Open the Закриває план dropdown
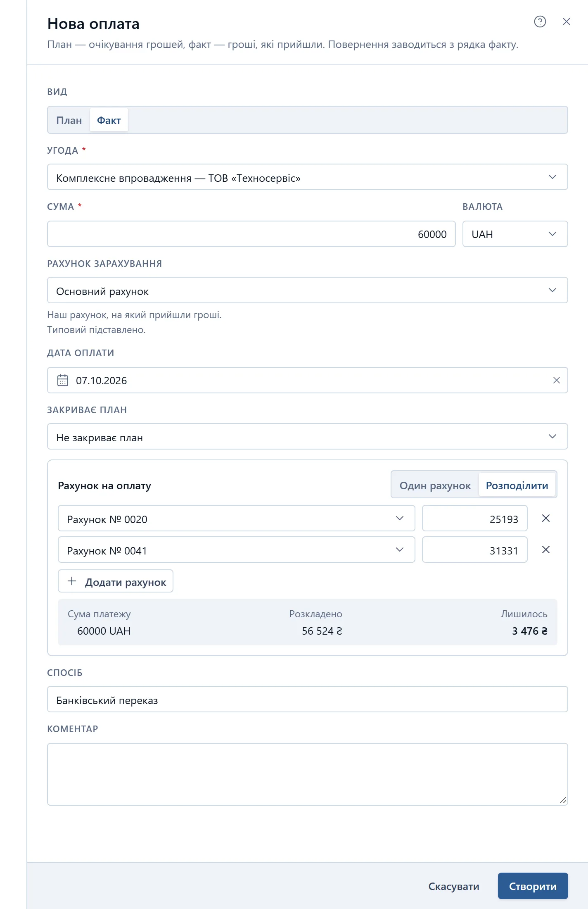This screenshot has height=909, width=588. (x=308, y=437)
